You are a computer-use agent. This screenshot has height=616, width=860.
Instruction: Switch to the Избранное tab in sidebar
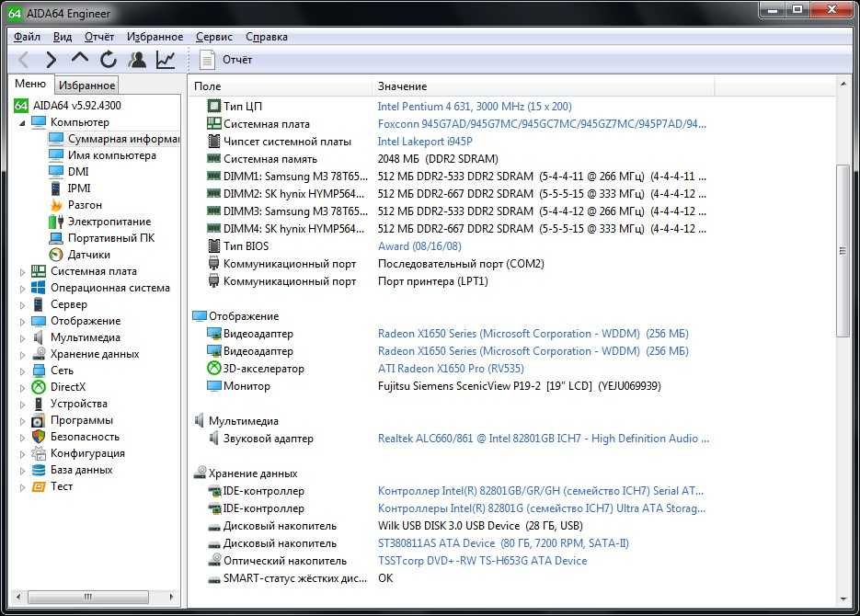[x=86, y=85]
